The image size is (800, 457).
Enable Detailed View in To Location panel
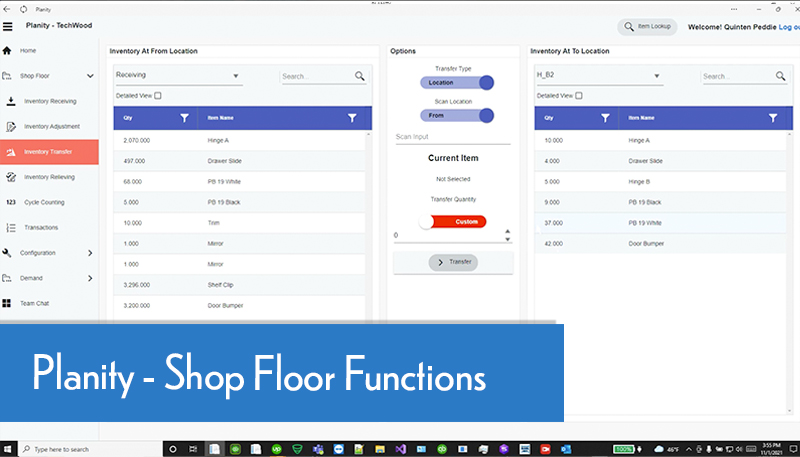[x=579, y=95]
